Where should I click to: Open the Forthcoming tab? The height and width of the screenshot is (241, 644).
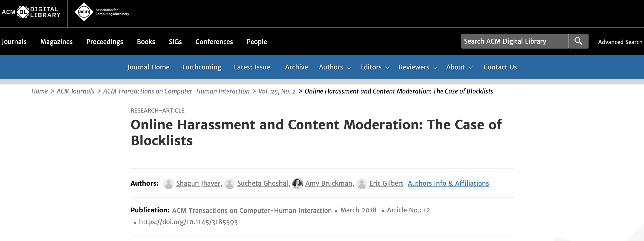202,67
